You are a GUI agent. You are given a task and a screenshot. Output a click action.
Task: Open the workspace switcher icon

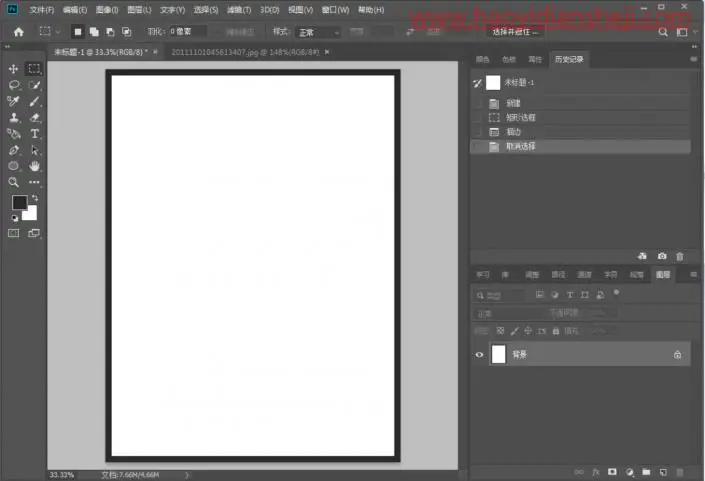click(x=682, y=32)
